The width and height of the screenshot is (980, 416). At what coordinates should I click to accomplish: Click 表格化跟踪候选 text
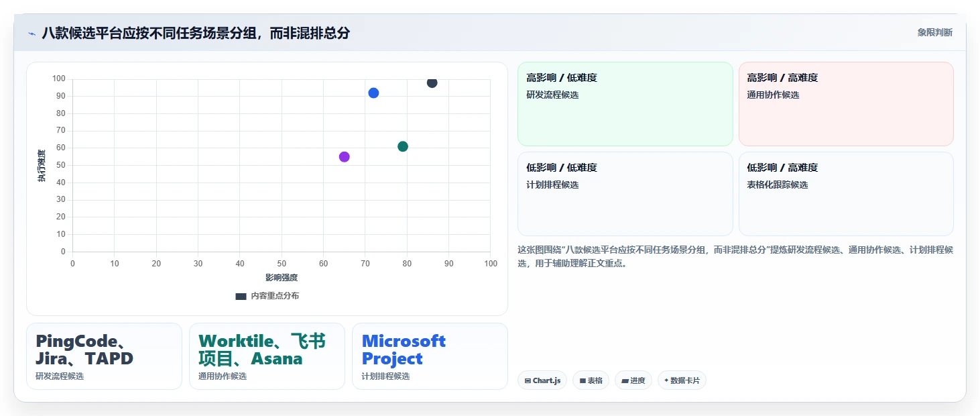[x=778, y=185]
